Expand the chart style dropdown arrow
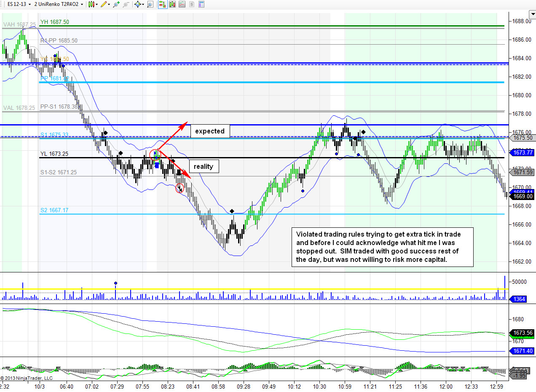 96,4
